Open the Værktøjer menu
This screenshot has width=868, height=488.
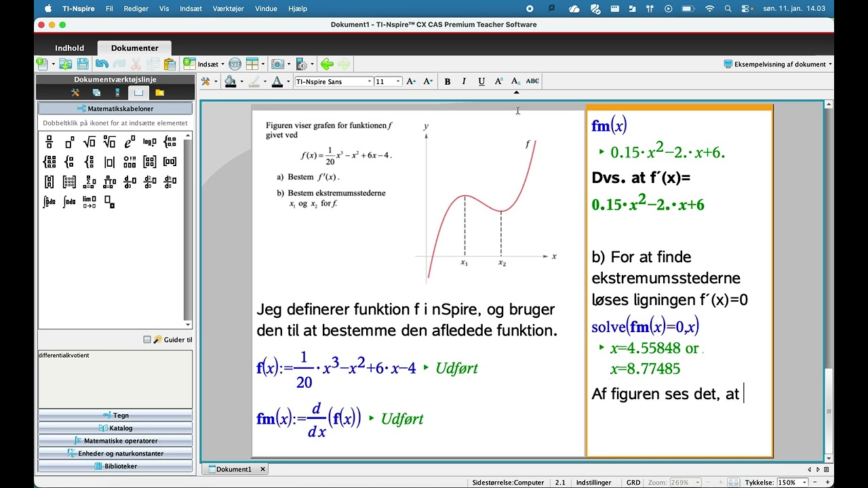click(x=228, y=9)
